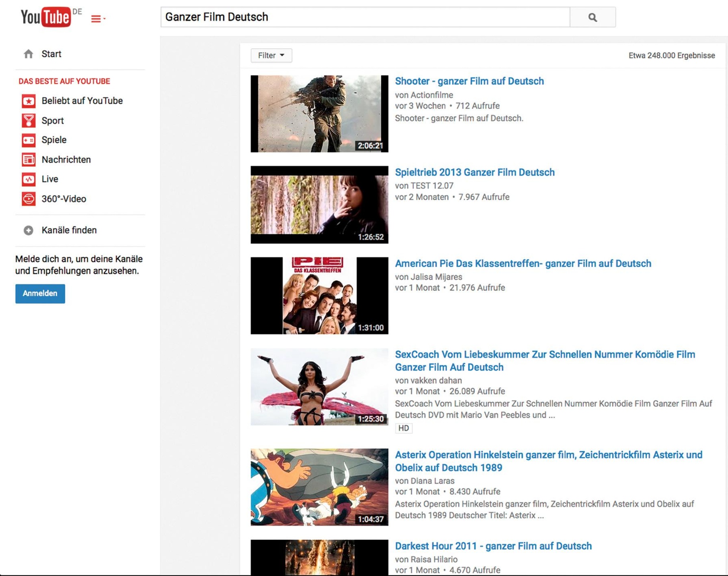Screen dimensions: 728x576
Task: Click the magnifier search button
Action: point(592,17)
